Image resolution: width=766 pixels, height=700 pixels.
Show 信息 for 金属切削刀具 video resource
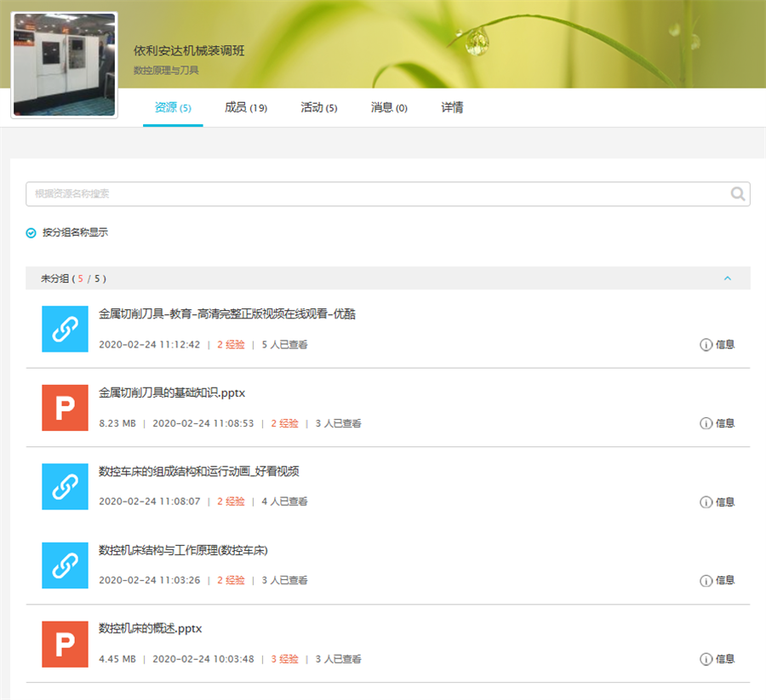point(717,345)
